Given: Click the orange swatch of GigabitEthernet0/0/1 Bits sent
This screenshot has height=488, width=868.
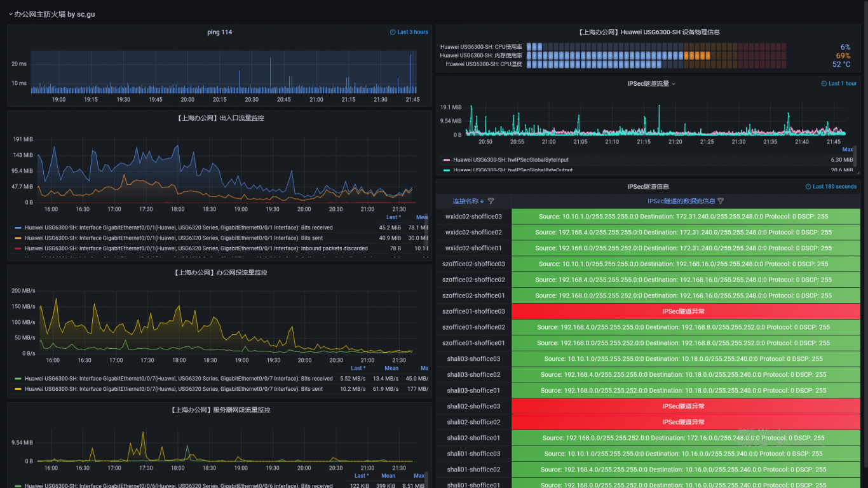Looking at the screenshot, I should coord(18,238).
